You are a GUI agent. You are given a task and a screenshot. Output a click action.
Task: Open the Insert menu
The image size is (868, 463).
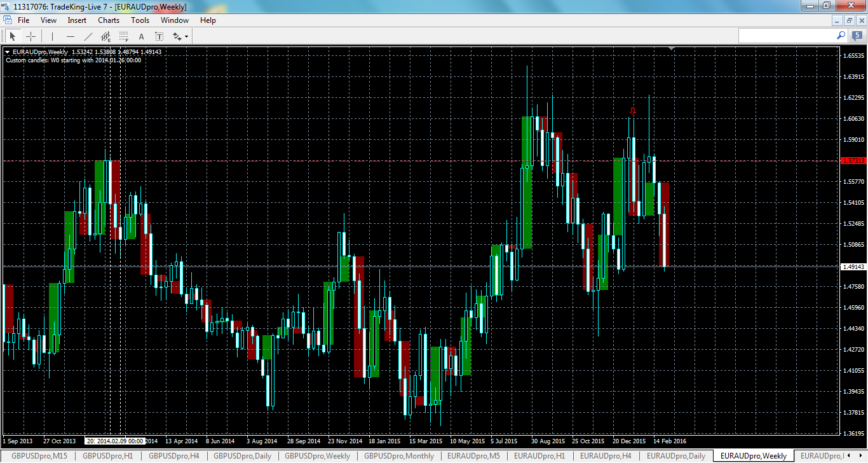[77, 20]
